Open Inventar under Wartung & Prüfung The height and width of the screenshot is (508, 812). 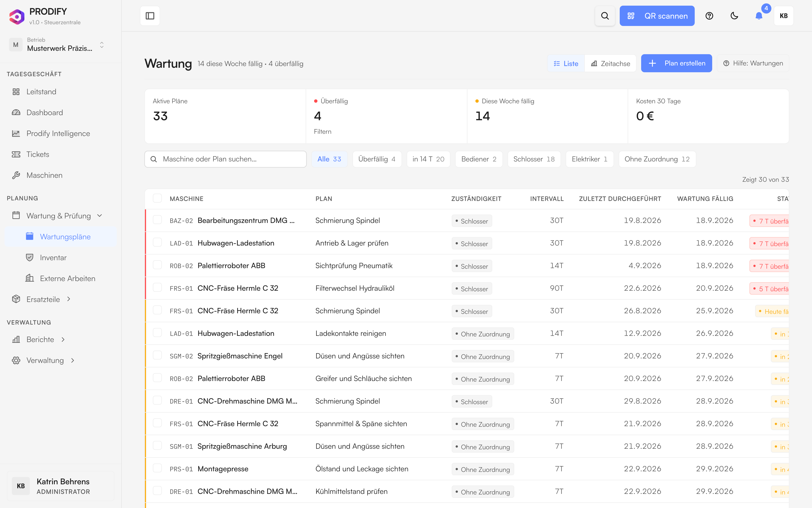click(x=60, y=258)
